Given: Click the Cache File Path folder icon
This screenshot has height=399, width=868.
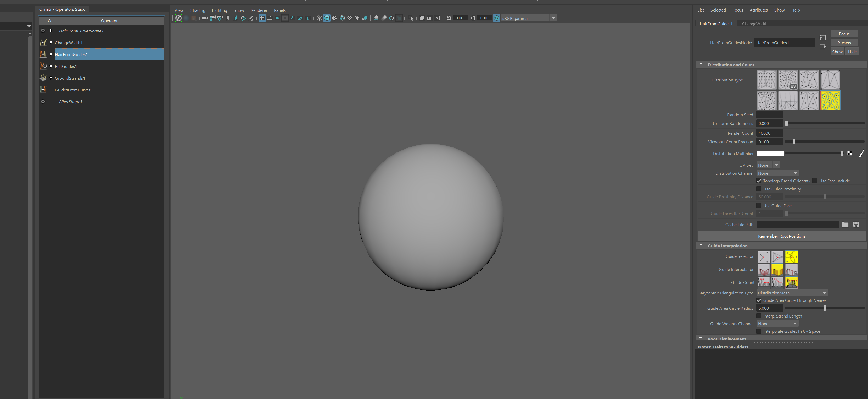Looking at the screenshot, I should [845, 225].
